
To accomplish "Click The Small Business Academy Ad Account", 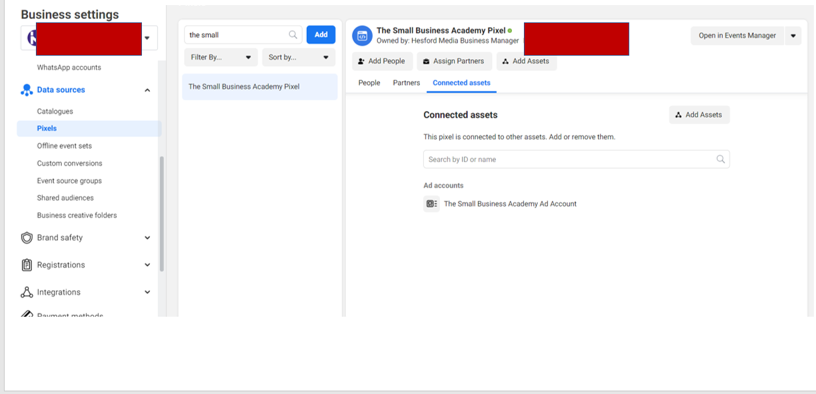I will point(510,204).
